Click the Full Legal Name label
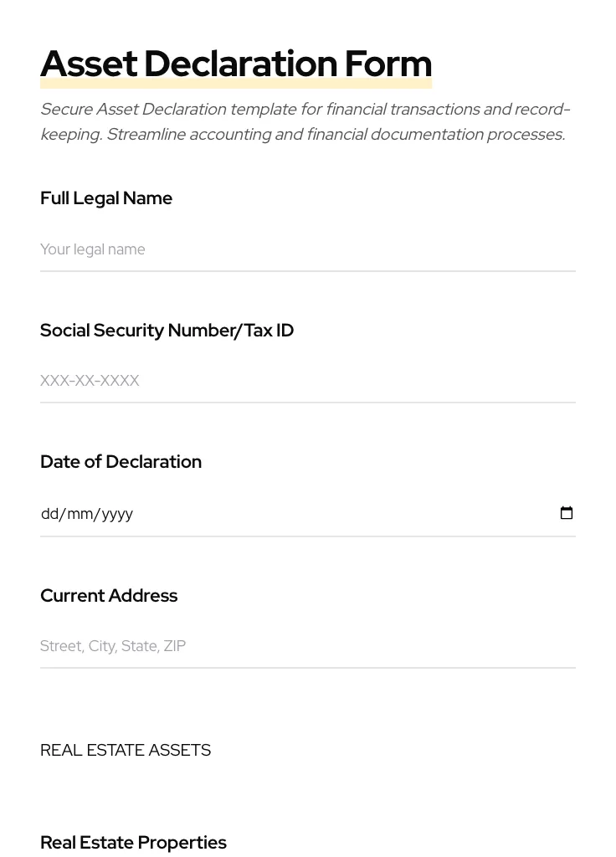The width and height of the screenshot is (616, 857). pos(106,198)
